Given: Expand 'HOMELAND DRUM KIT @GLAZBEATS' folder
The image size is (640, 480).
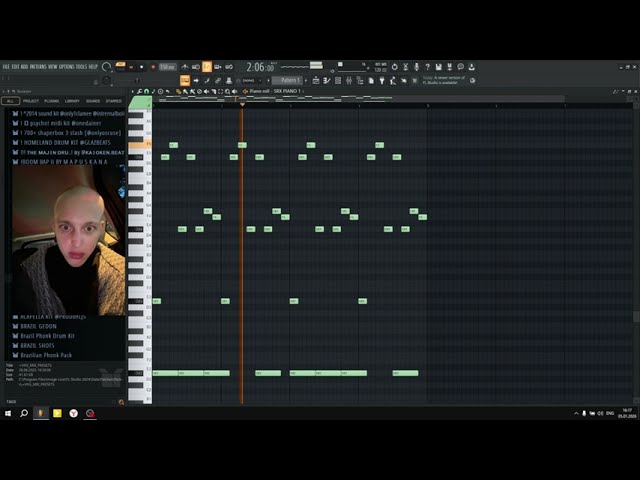Looking at the screenshot, I should coord(62,142).
